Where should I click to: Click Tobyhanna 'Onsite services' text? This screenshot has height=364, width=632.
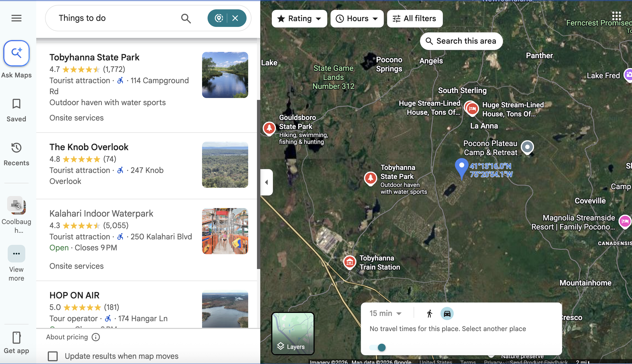pos(77,118)
